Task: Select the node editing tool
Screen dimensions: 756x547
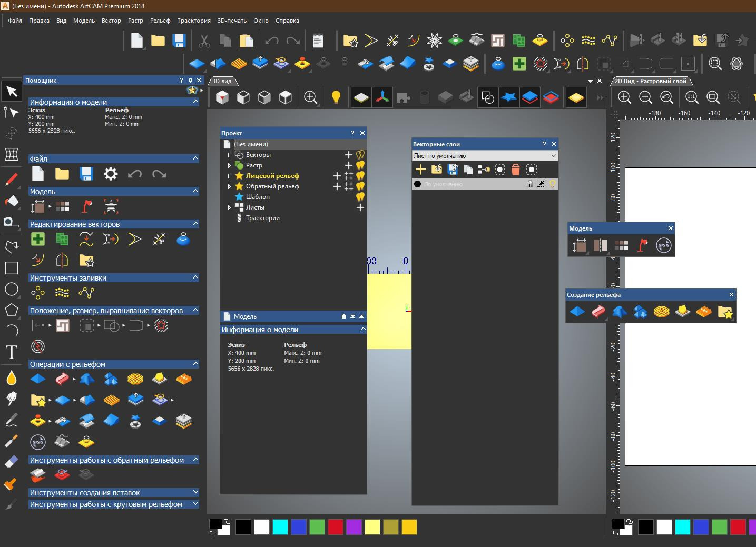Action: pos(11,112)
